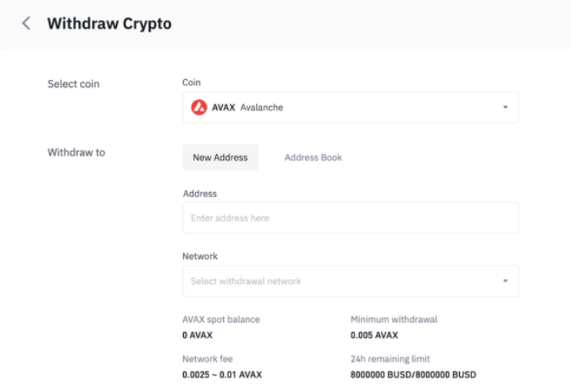Click the Withdraw to section label

point(76,152)
